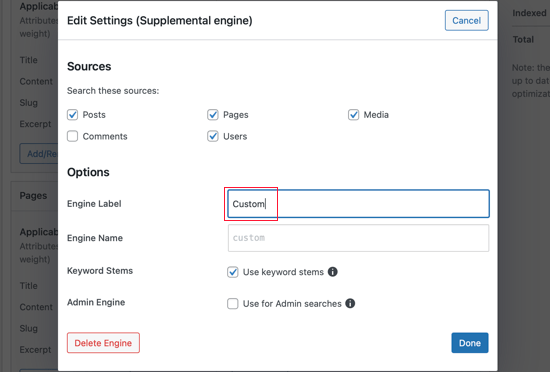The width and height of the screenshot is (550, 372).
Task: Click info icon beside Use for Admin searches
Action: click(x=350, y=303)
